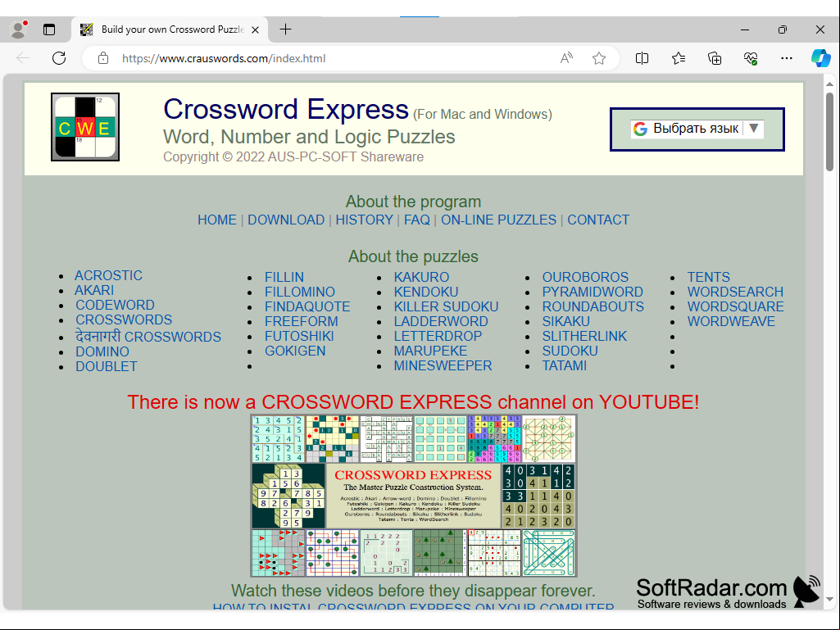Image resolution: width=840 pixels, height=630 pixels.
Task: Open the browser profile icon
Action: [x=19, y=29]
